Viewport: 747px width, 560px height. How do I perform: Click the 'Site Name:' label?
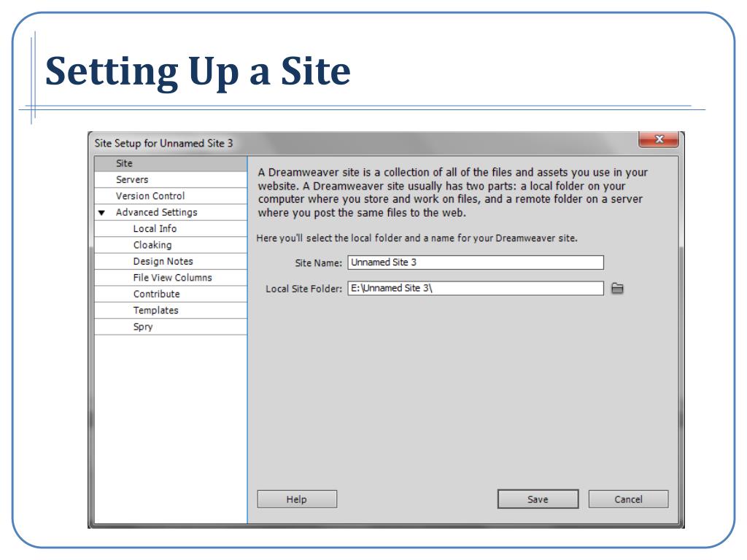(318, 262)
